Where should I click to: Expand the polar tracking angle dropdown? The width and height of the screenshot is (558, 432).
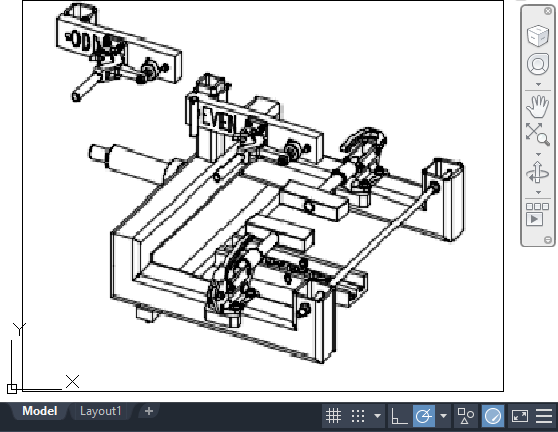443,416
